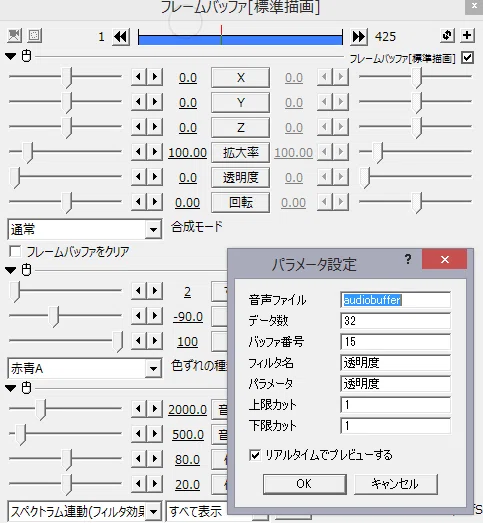Enable フレームバッファをクリア checkbox

pyautogui.click(x=15, y=251)
